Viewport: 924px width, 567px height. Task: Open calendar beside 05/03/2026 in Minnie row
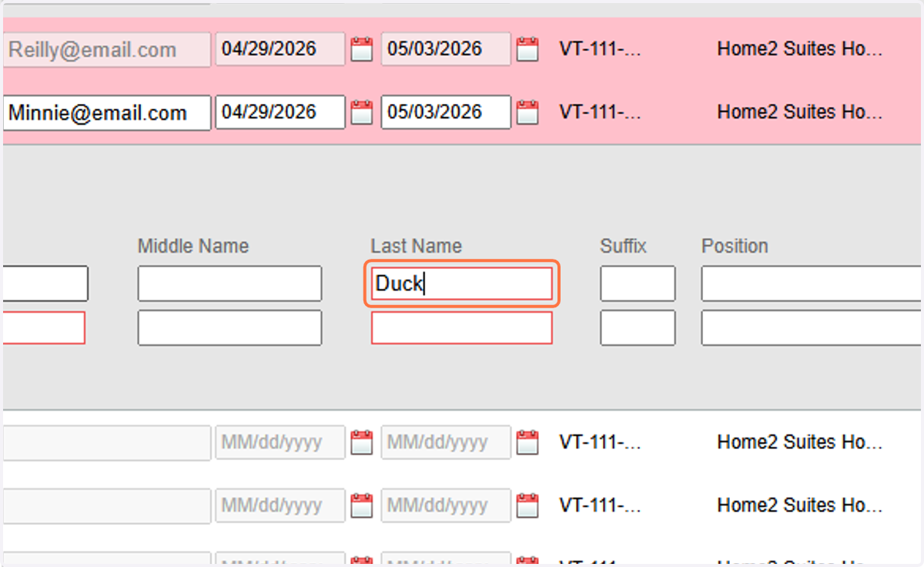point(527,112)
